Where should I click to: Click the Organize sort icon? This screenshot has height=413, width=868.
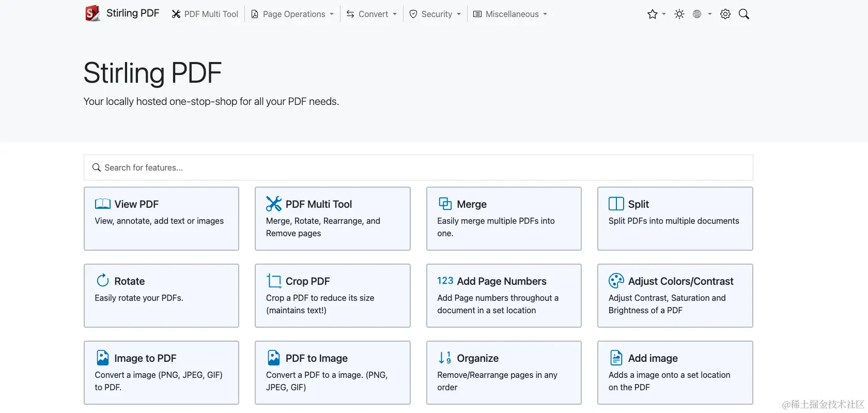click(x=445, y=358)
